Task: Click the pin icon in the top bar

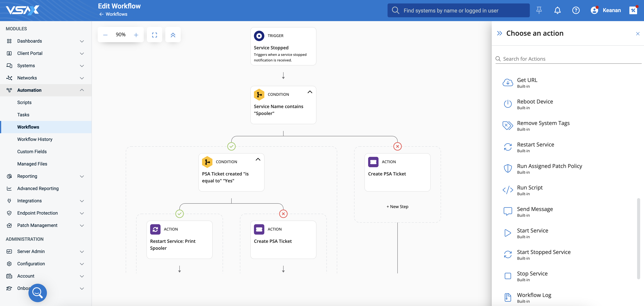Action: click(x=539, y=10)
